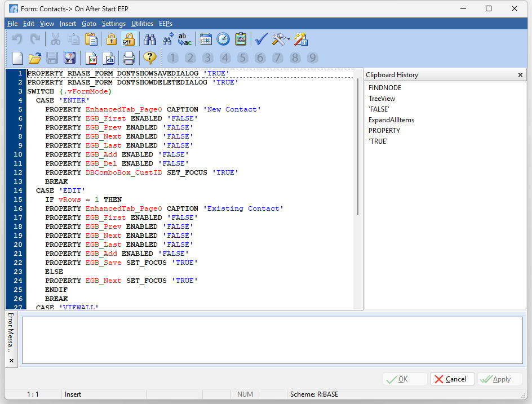Insert time with the clock icon
The height and width of the screenshot is (404, 532).
pyautogui.click(x=223, y=39)
